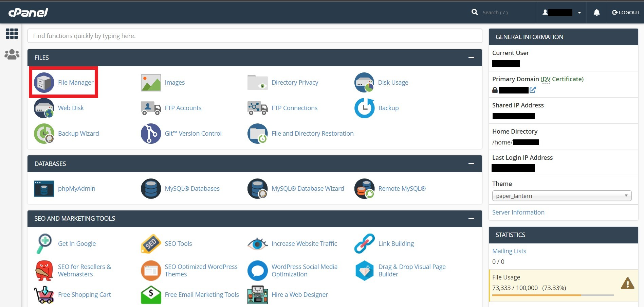The width and height of the screenshot is (644, 307).
Task: Expand the user account dropdown arrow
Action: pyautogui.click(x=579, y=12)
